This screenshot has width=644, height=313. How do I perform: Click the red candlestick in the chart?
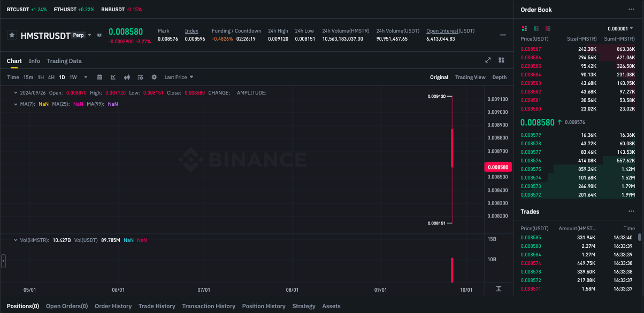click(x=452, y=148)
